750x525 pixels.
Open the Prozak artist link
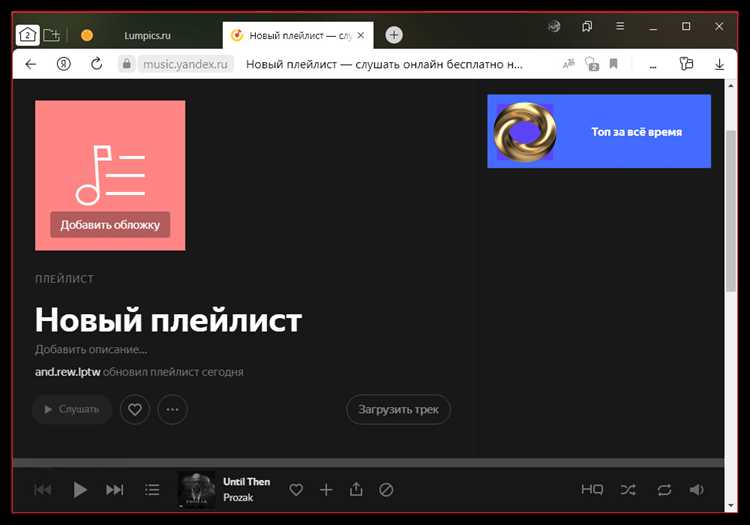(238, 497)
